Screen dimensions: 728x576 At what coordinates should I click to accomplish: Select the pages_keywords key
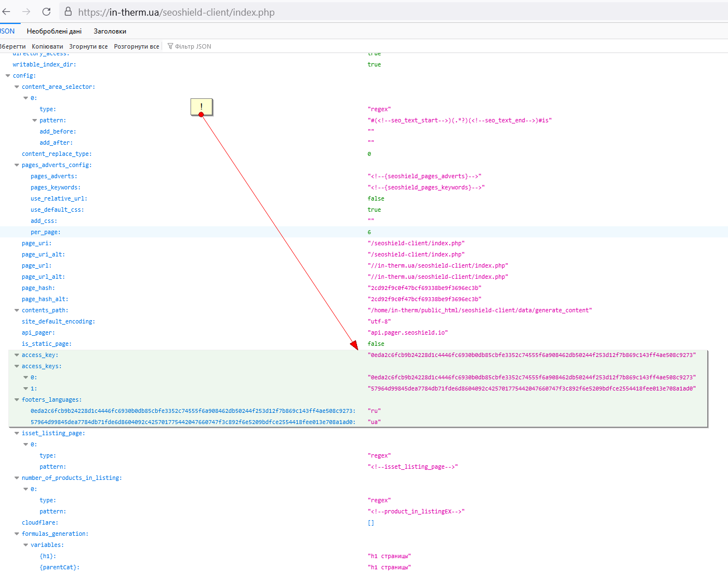click(x=55, y=188)
